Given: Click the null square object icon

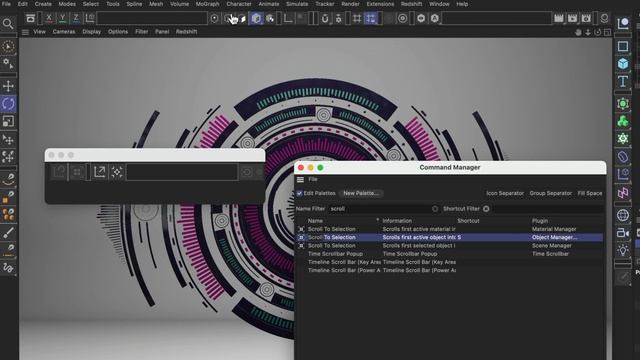Looking at the screenshot, I should point(623,46).
